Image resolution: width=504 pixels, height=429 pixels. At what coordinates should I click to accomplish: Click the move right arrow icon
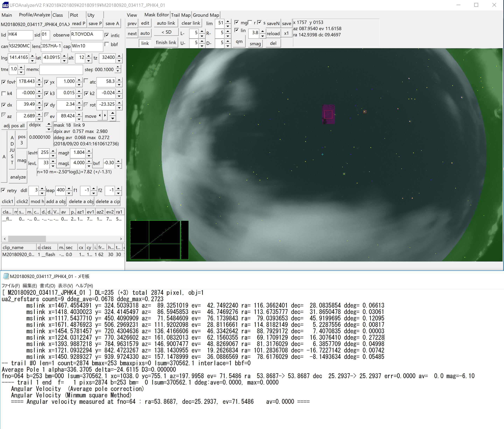coord(105,116)
